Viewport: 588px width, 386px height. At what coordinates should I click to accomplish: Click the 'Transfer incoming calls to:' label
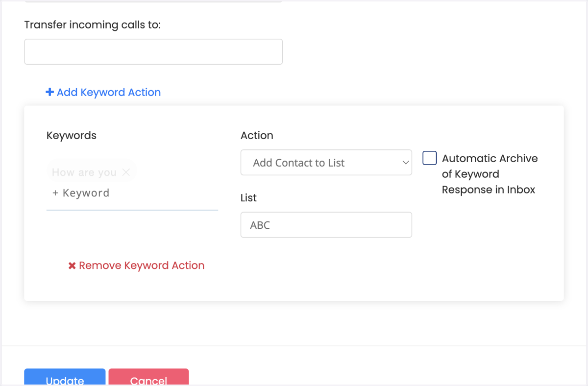point(93,24)
